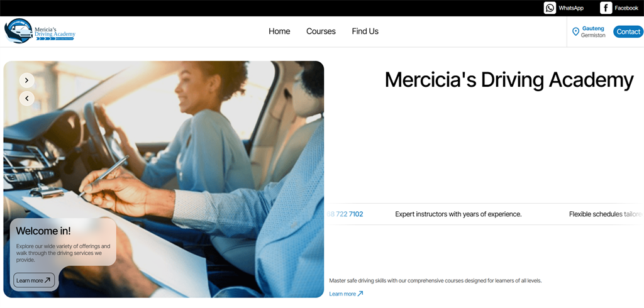Click the Expert instructors ticker text
Screen dimensions: 644x308
click(458, 214)
